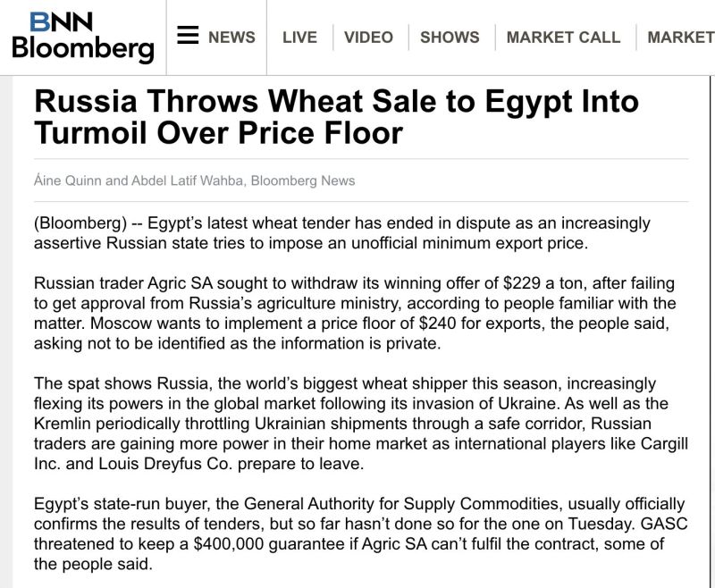Viewport: 715px width, 588px height.
Task: Click the word Bloomberg in the logo
Action: tap(83, 48)
